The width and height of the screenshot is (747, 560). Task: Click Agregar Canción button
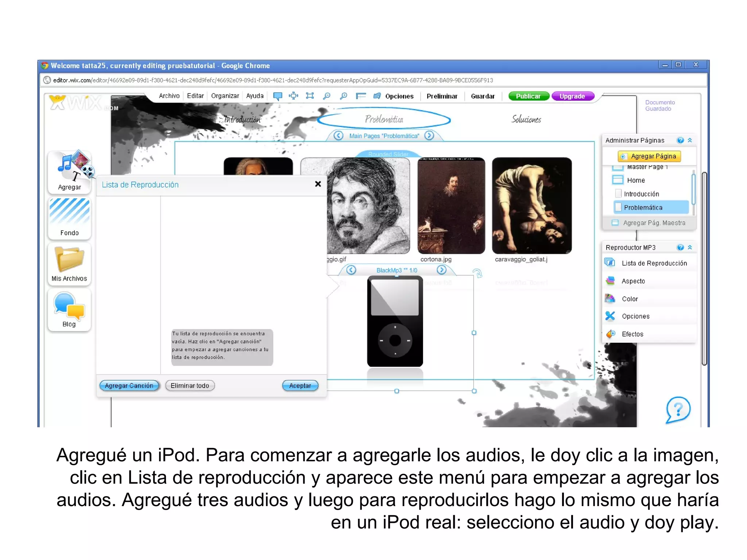click(129, 385)
